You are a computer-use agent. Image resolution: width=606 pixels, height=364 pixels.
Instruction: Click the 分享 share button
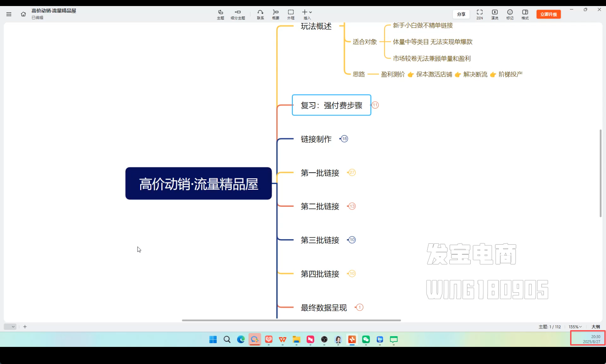point(461,14)
